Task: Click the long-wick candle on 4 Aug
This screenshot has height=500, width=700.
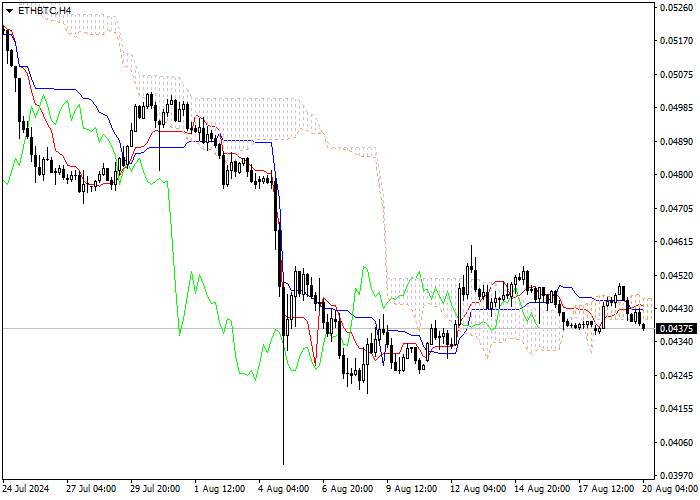Action: point(283,375)
